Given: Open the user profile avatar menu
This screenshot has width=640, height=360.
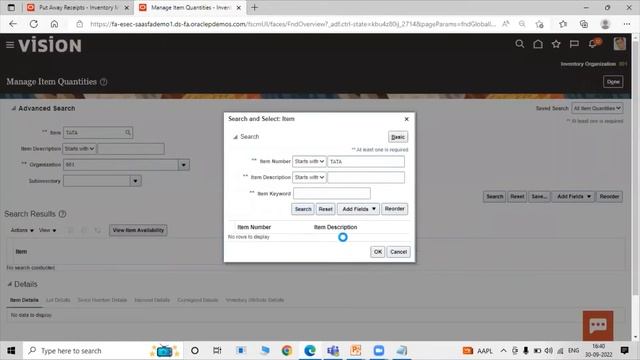Looking at the screenshot, I should click(x=620, y=44).
